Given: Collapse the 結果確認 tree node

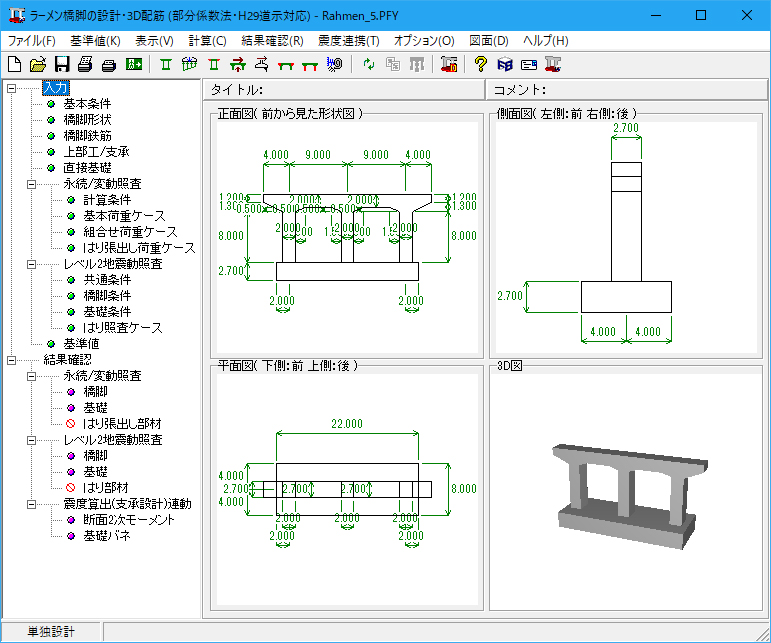Looking at the screenshot, I should tap(12, 360).
